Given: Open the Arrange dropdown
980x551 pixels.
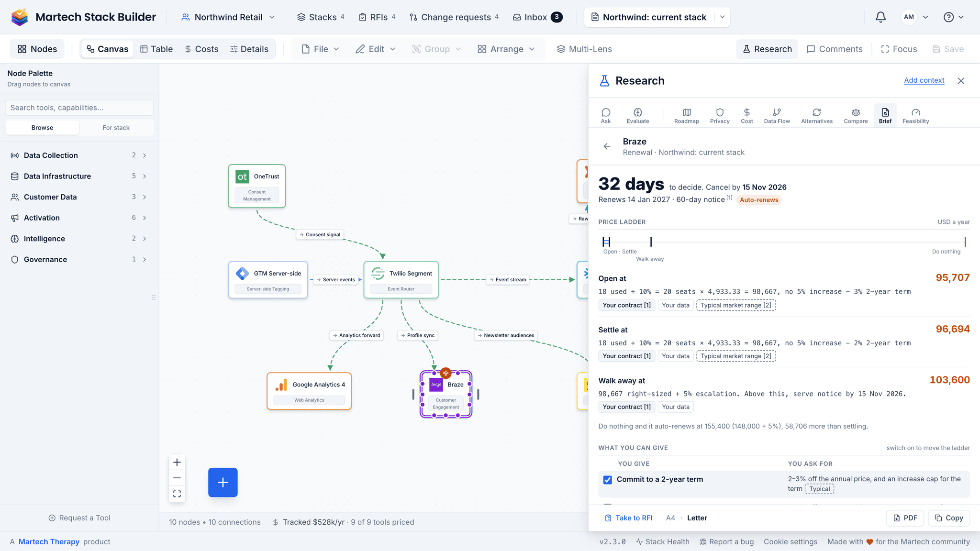Looking at the screenshot, I should [x=506, y=49].
